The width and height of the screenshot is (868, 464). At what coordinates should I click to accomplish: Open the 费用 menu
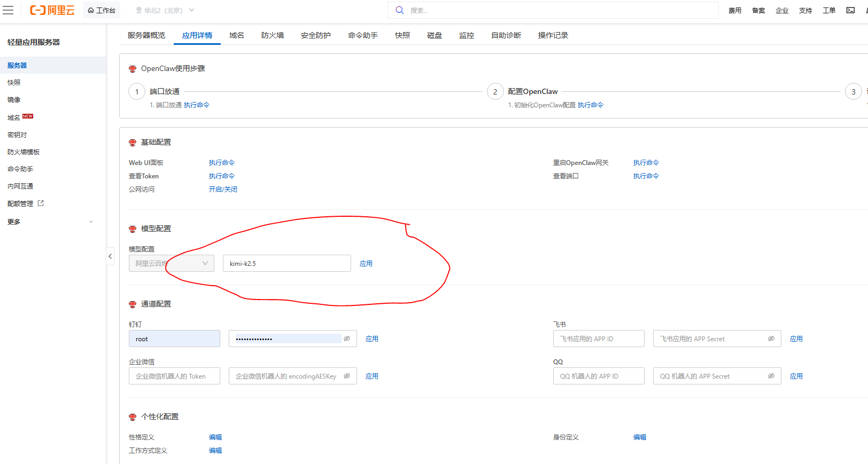(x=735, y=10)
